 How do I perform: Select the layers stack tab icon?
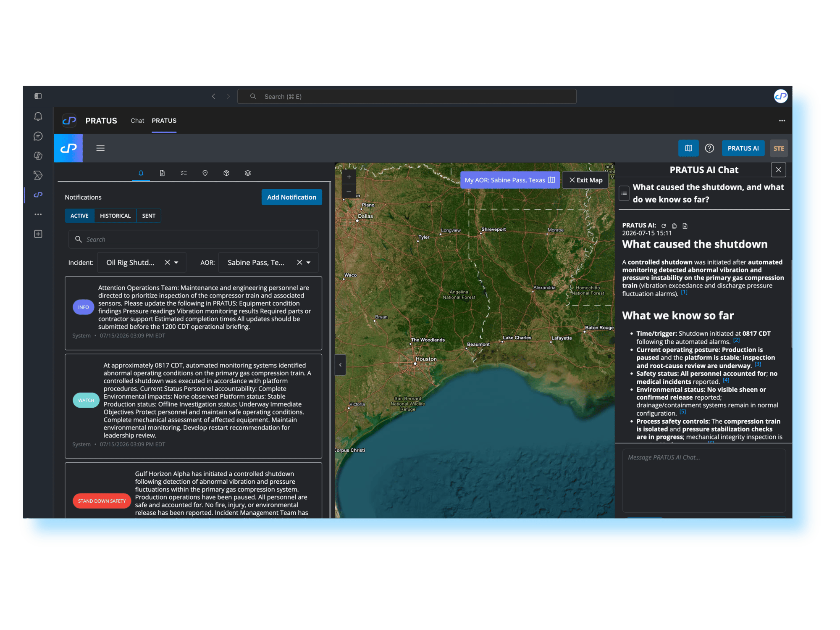(248, 173)
